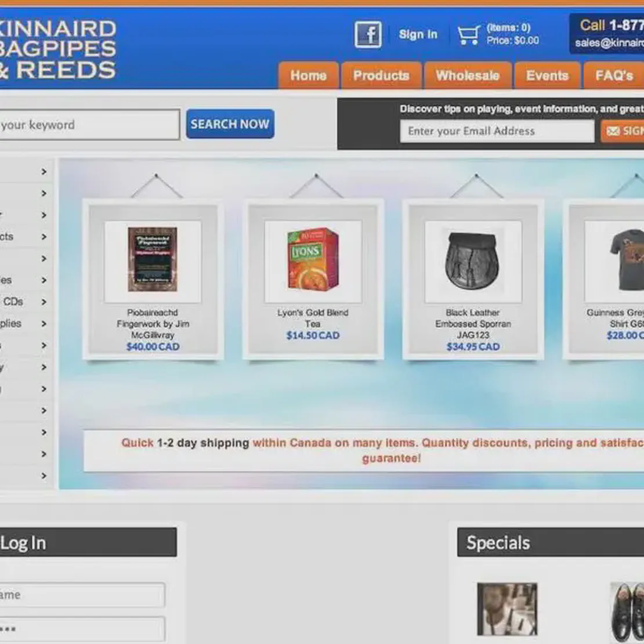Click the 'Quick 1-2 day shipping' banner text
The height and width of the screenshot is (644, 644).
tap(185, 443)
